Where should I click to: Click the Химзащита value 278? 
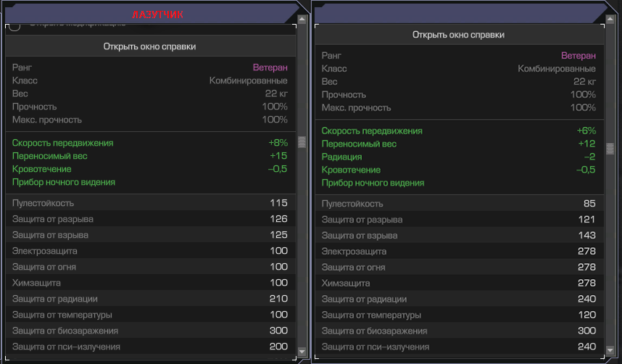point(586,283)
